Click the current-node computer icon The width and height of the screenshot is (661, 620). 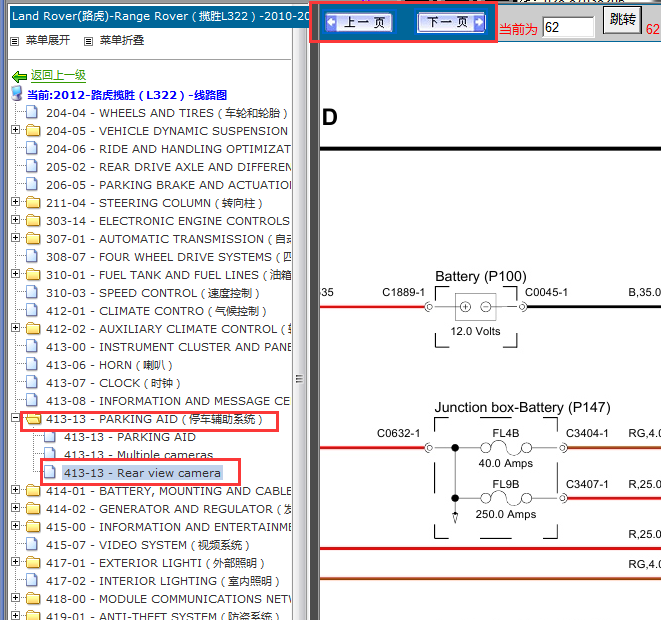point(17,94)
